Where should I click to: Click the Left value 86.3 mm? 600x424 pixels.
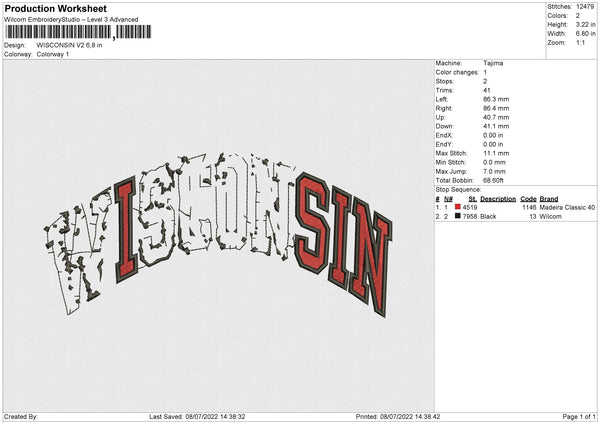(x=496, y=99)
